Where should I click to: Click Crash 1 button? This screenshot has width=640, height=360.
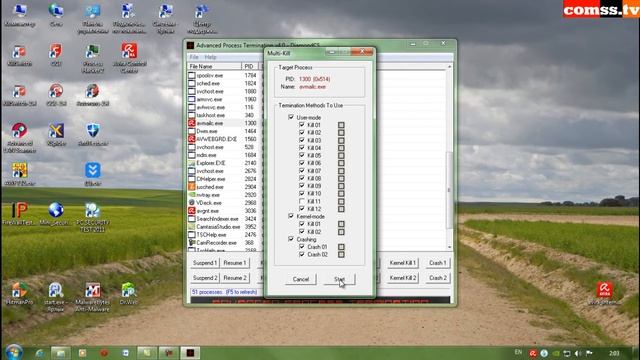pos(438,263)
